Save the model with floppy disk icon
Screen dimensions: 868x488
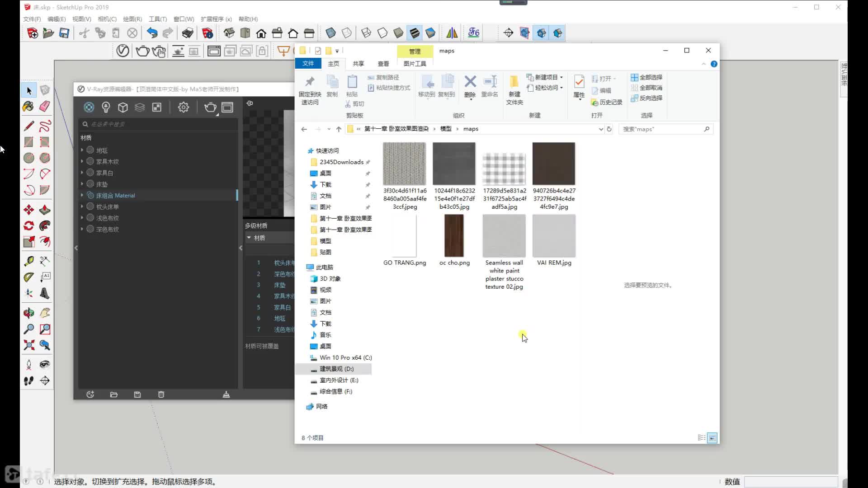pos(64,33)
